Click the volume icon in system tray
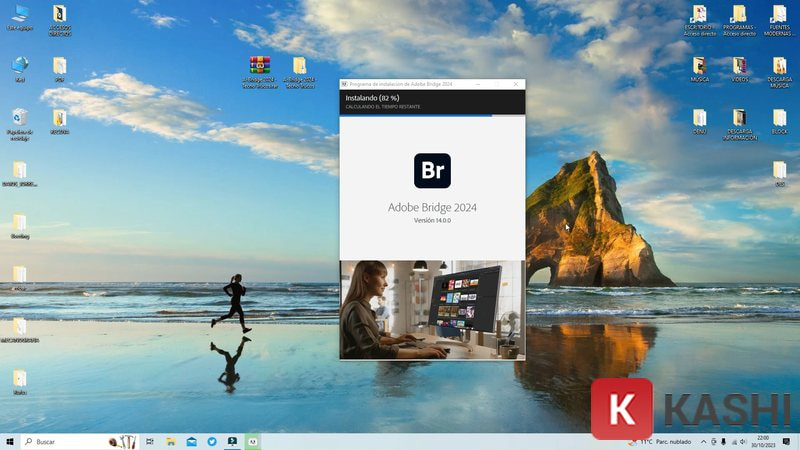 click(x=743, y=441)
